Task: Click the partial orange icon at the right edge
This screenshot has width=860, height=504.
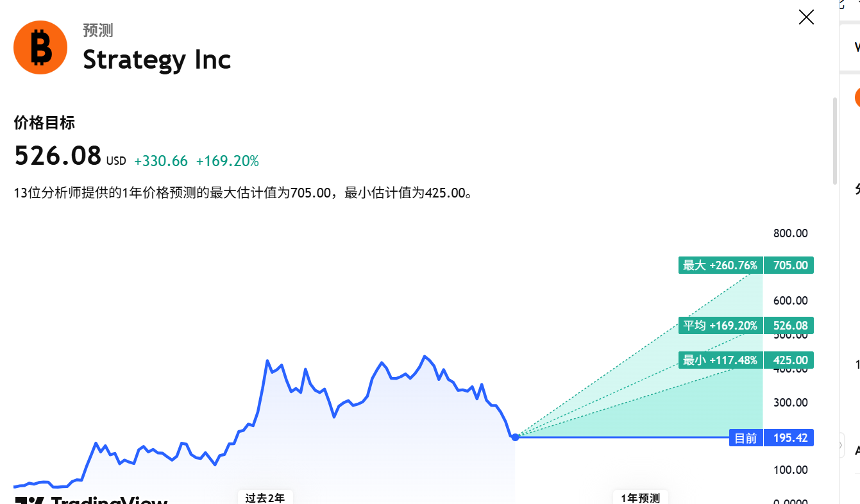Action: point(857,97)
